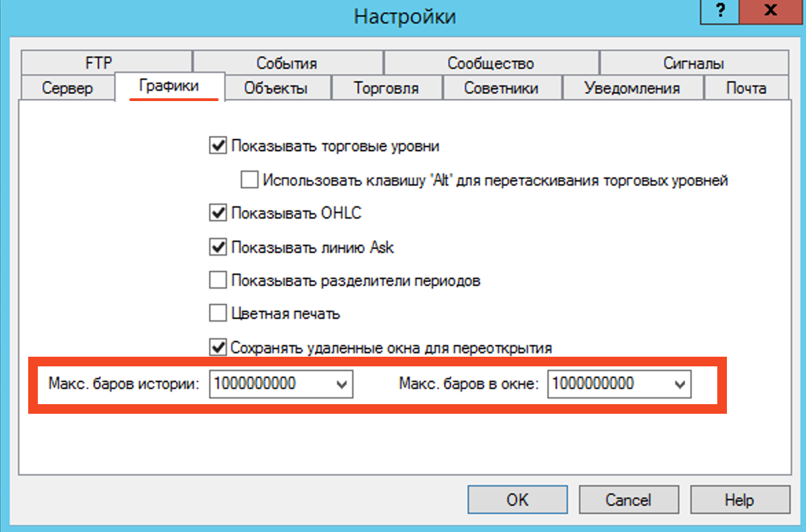
Task: Open the 'Уведомления' tab
Action: [632, 88]
